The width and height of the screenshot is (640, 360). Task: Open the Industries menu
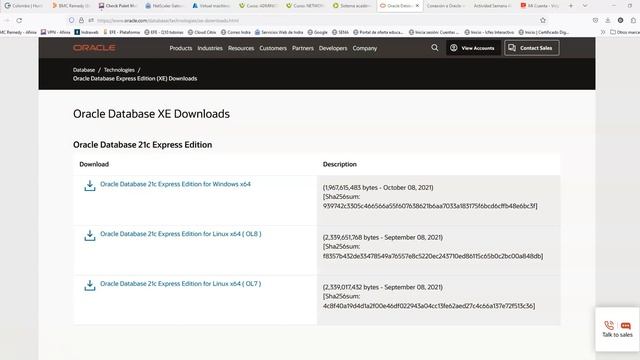click(210, 48)
